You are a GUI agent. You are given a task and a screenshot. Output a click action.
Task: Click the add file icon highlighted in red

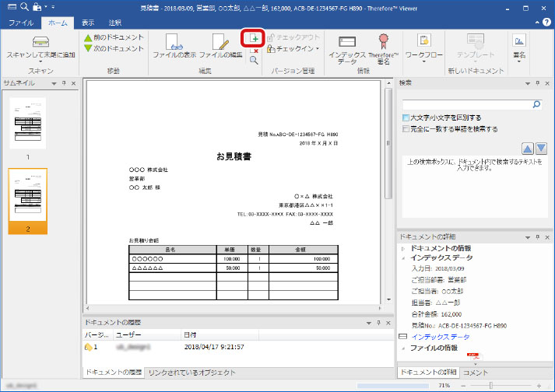tap(254, 37)
